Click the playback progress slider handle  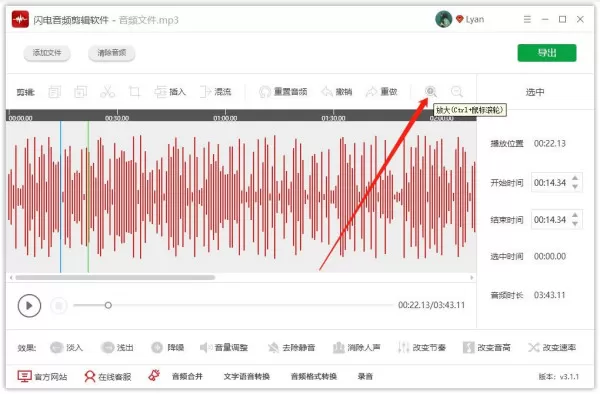click(108, 305)
